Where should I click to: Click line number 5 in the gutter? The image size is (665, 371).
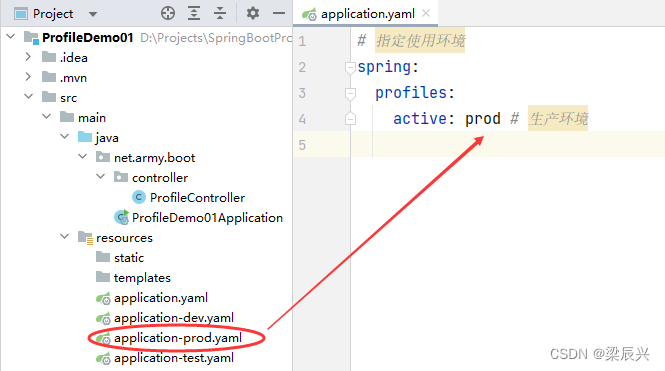click(302, 145)
